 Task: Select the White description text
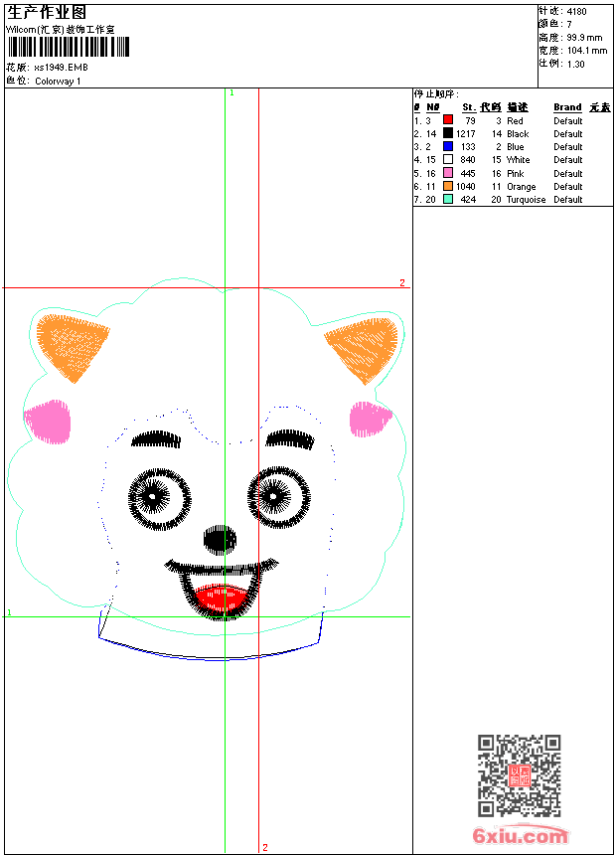tap(518, 160)
